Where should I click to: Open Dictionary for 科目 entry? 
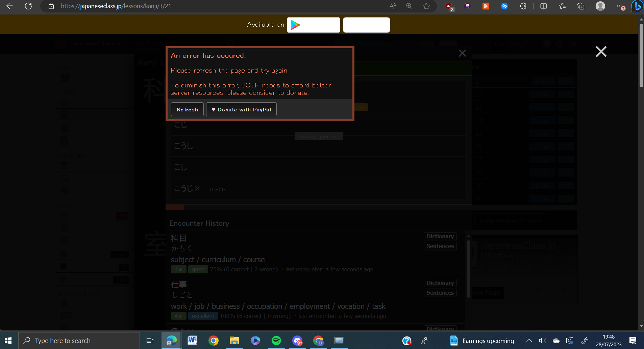coord(440,236)
